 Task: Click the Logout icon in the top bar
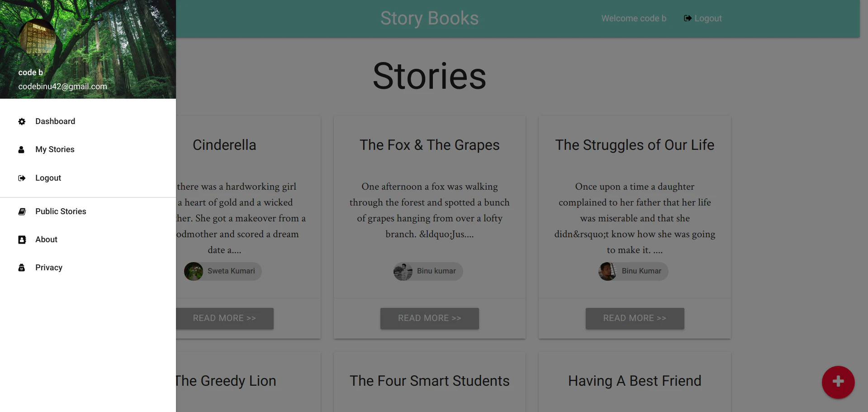[x=687, y=18]
